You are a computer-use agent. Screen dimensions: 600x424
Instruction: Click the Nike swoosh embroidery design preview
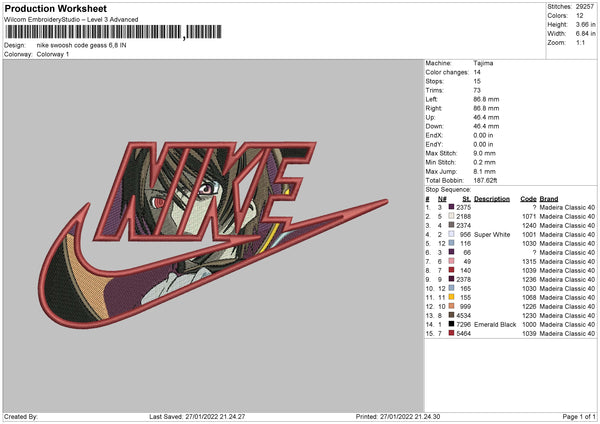tap(213, 235)
